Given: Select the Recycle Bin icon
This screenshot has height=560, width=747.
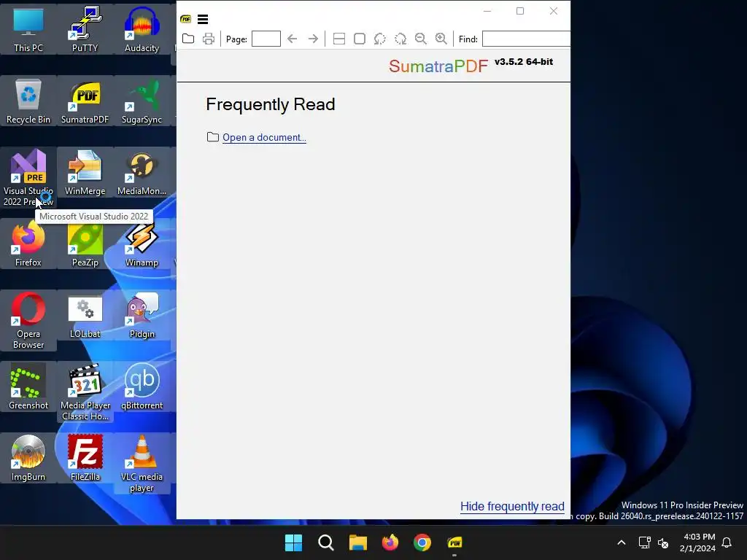Looking at the screenshot, I should point(28,101).
